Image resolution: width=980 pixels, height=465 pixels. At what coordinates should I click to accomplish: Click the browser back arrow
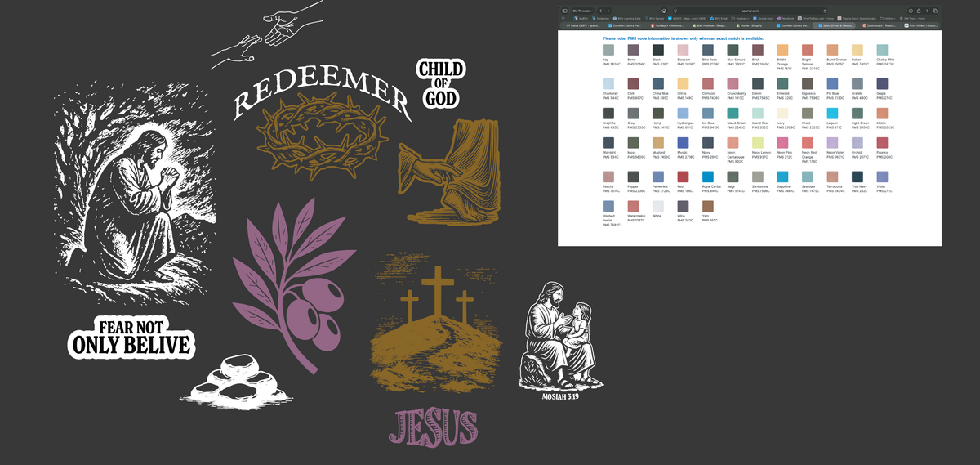600,11
